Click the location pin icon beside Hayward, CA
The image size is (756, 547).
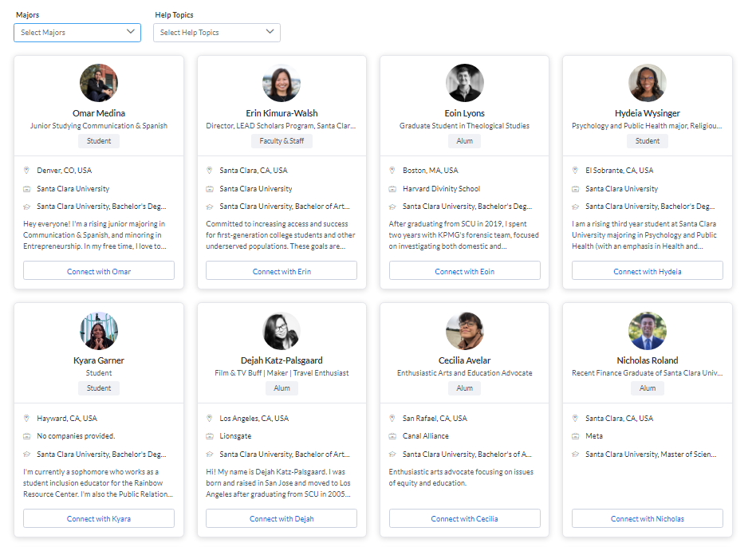(27, 418)
